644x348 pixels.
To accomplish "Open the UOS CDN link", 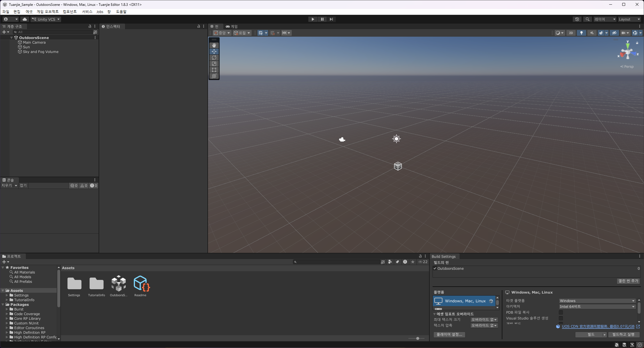I will pos(598,326).
